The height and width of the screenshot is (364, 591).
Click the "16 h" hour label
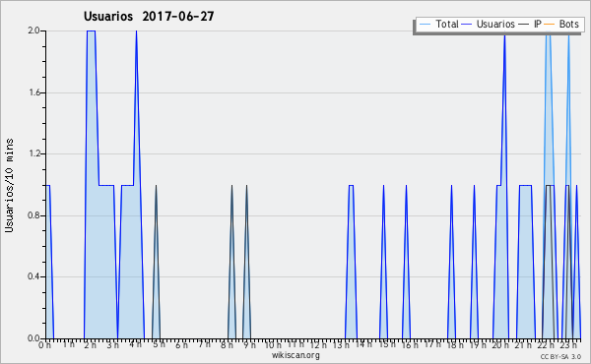click(x=410, y=345)
